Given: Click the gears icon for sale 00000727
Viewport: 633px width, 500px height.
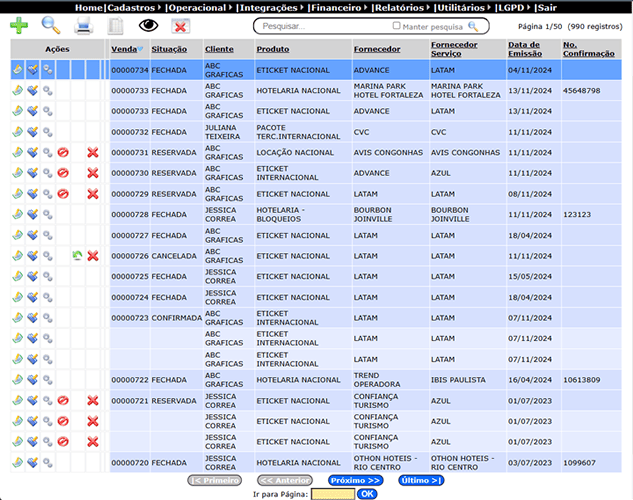Looking at the screenshot, I should click(x=48, y=235).
